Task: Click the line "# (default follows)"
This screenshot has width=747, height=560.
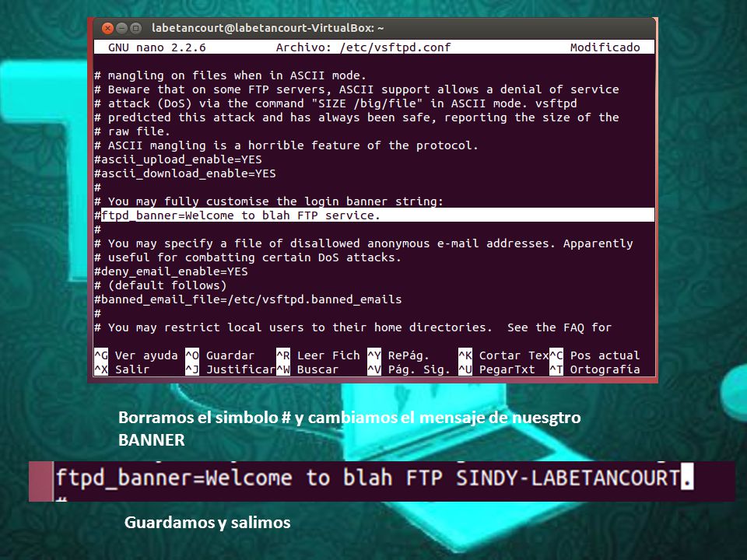Action: pyautogui.click(x=160, y=285)
